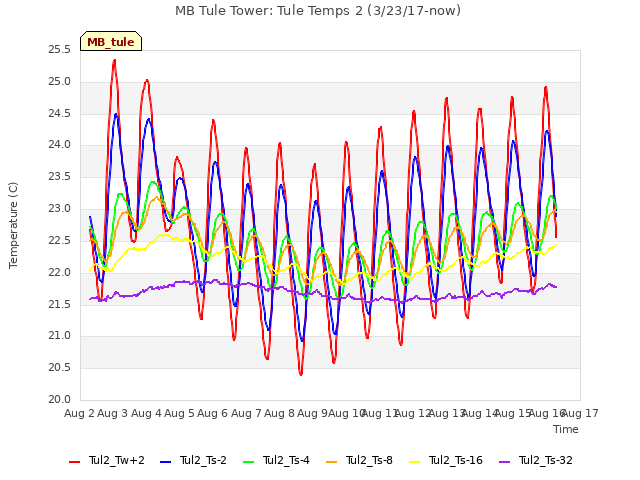Click the Temperature (C) axis label
Viewport: 640px width, 480px height.
click(13, 225)
